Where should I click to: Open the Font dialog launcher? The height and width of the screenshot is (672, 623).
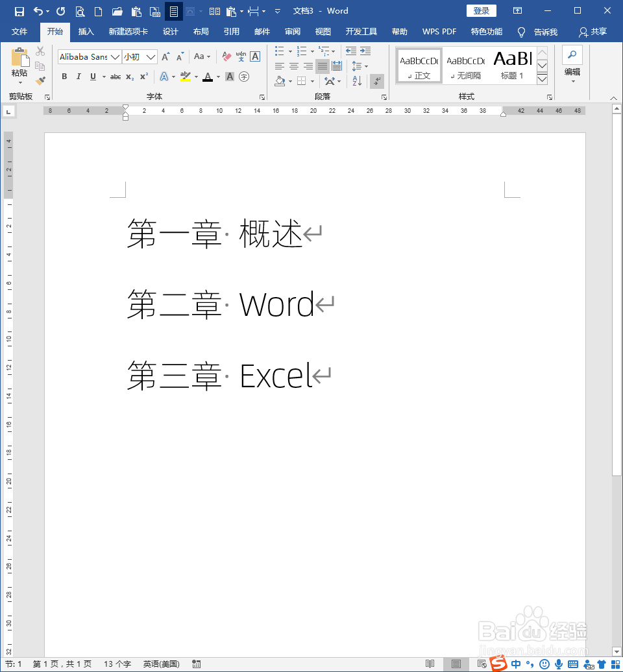point(262,97)
